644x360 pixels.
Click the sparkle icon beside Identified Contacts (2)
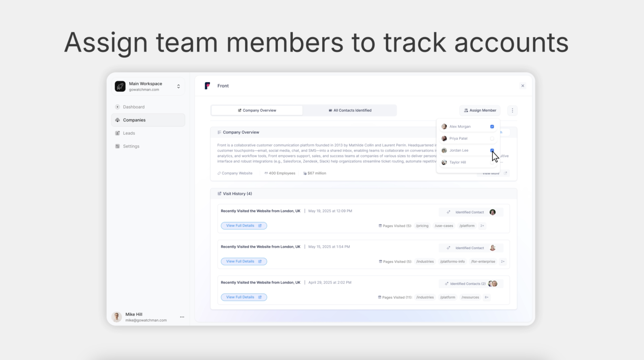pyautogui.click(x=446, y=284)
